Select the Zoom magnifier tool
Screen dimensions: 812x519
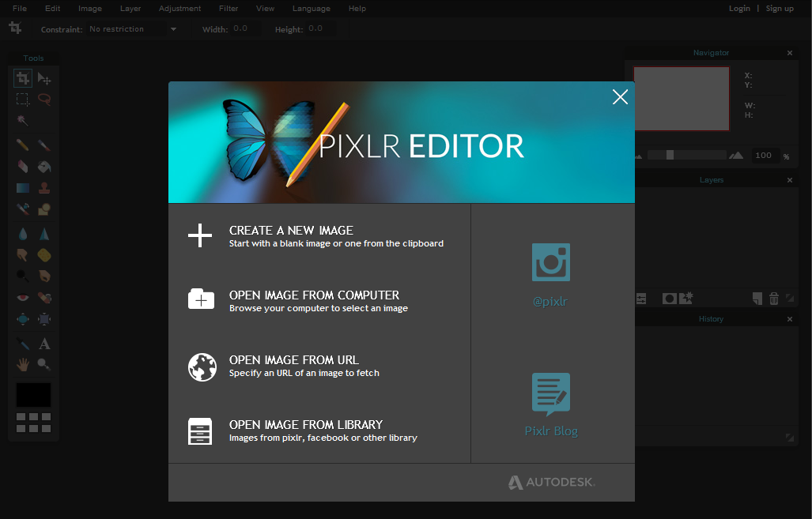click(44, 365)
